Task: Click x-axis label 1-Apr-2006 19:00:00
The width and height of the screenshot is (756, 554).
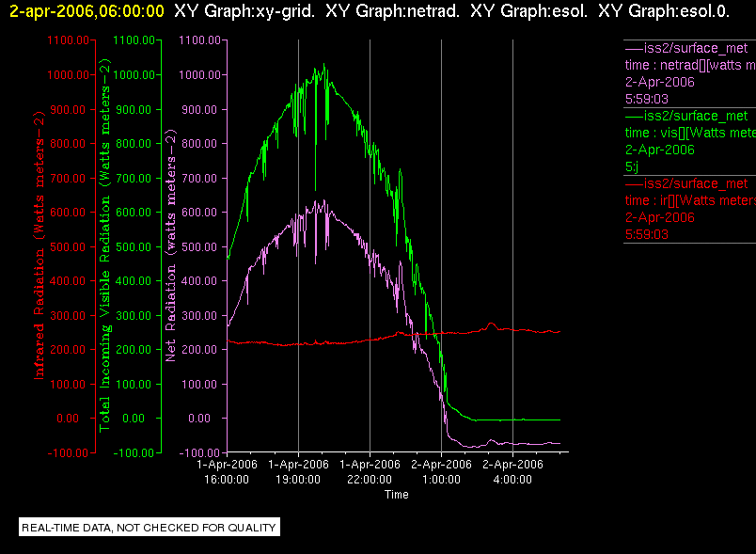Action: tap(298, 471)
